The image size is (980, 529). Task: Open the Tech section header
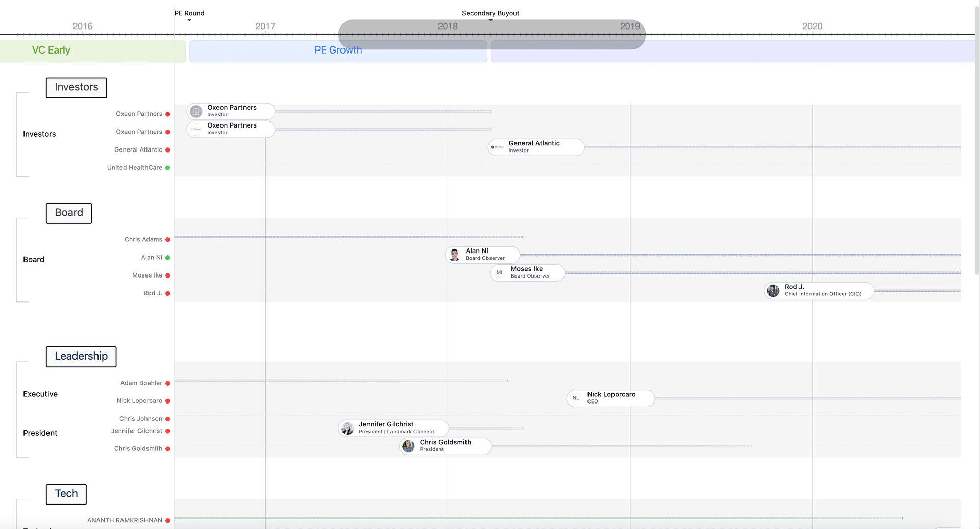click(66, 494)
